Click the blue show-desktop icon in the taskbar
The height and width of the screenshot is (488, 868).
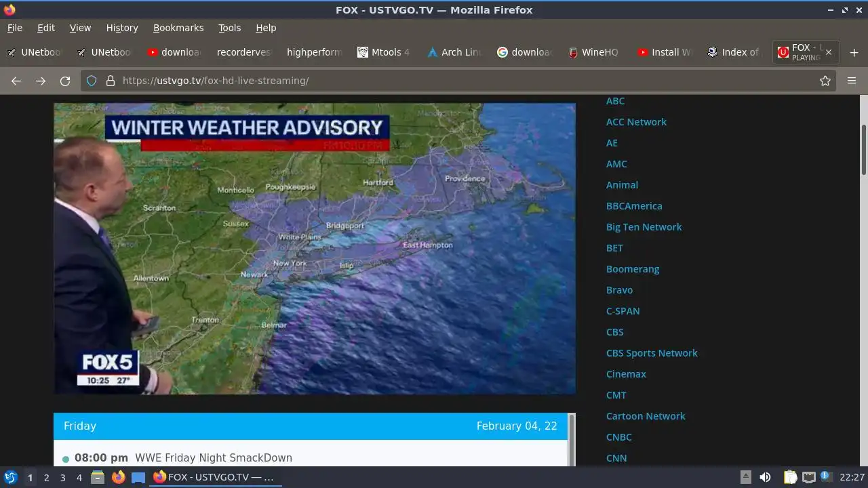tap(138, 477)
